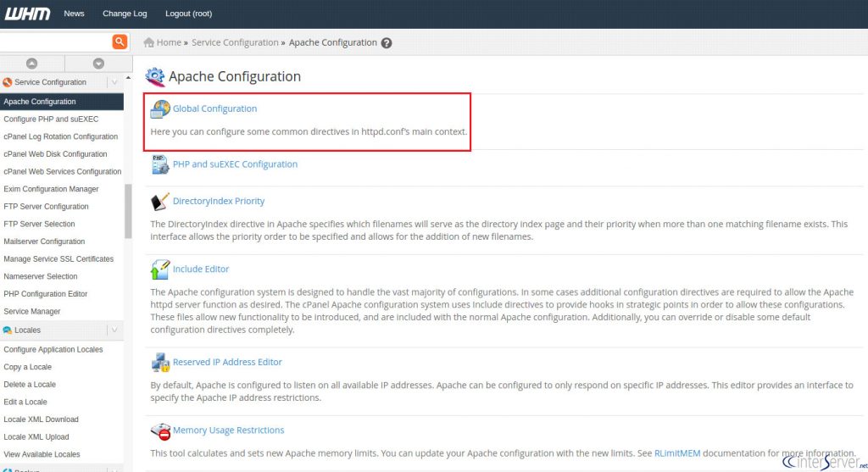Open Configure Application Locales
The width and height of the screenshot is (868, 472).
click(x=53, y=350)
